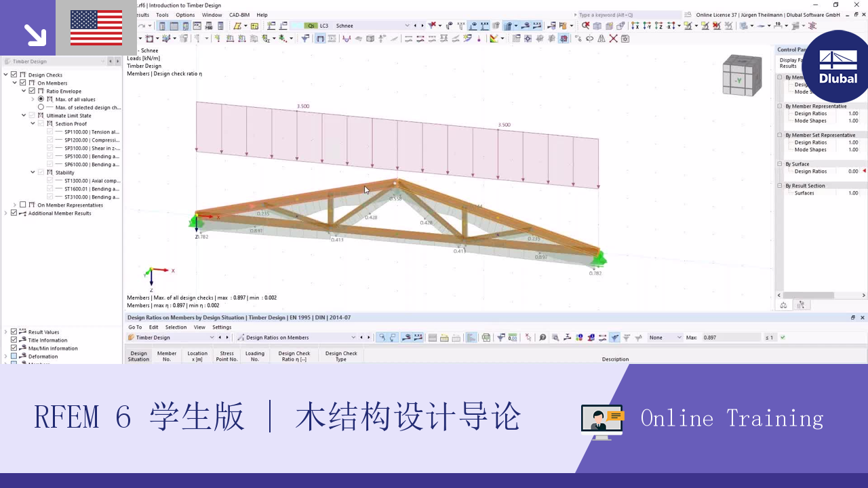Click the highlighted frame view icon in second toolbar
Viewport: 868px width, 488px height.
tap(321, 39)
